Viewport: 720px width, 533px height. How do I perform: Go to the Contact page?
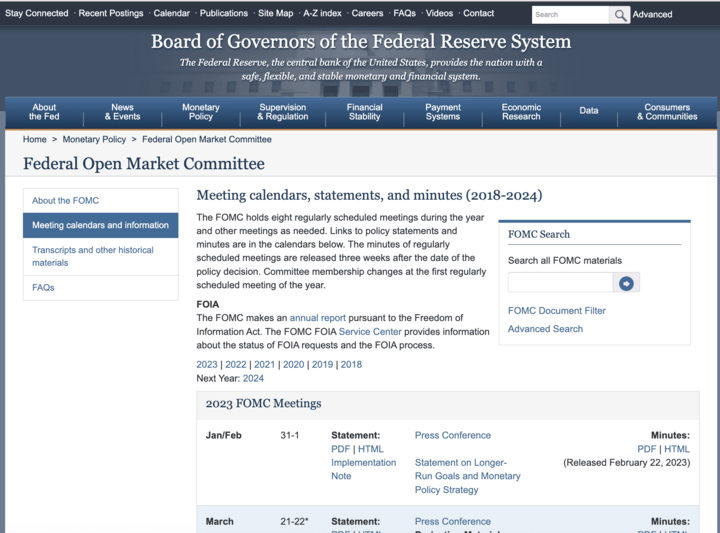(478, 13)
